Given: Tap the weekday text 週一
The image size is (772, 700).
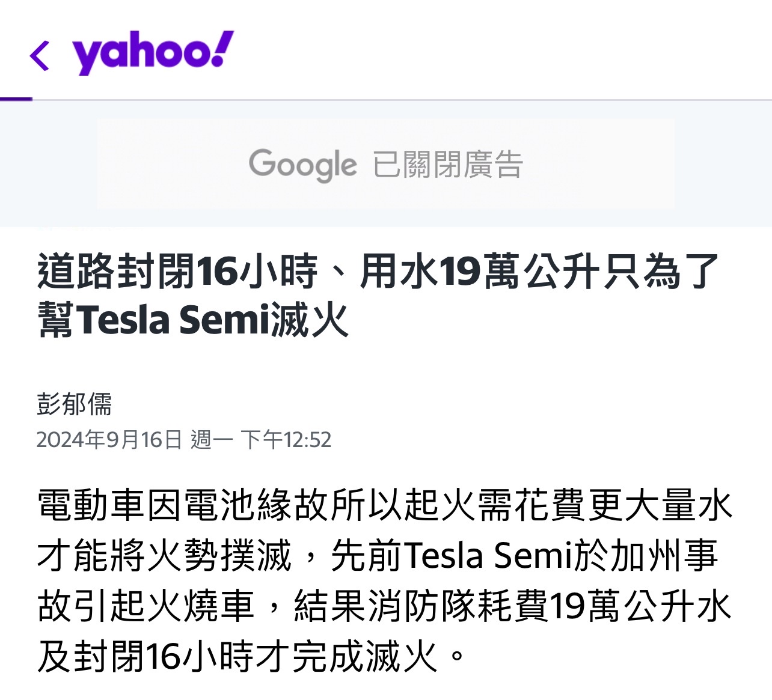Looking at the screenshot, I should pos(212,440).
